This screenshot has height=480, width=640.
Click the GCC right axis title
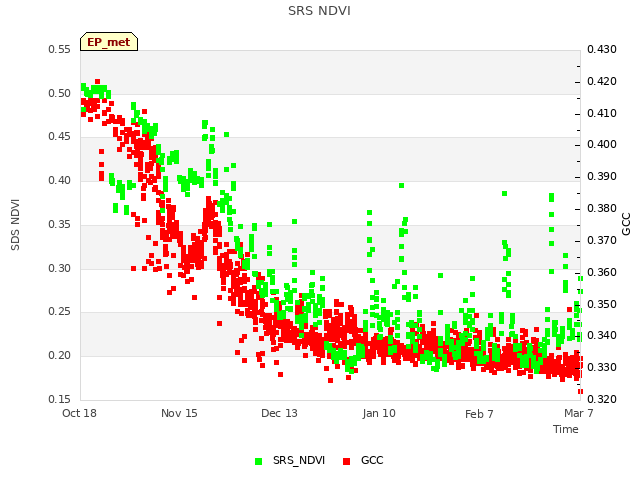[626, 224]
